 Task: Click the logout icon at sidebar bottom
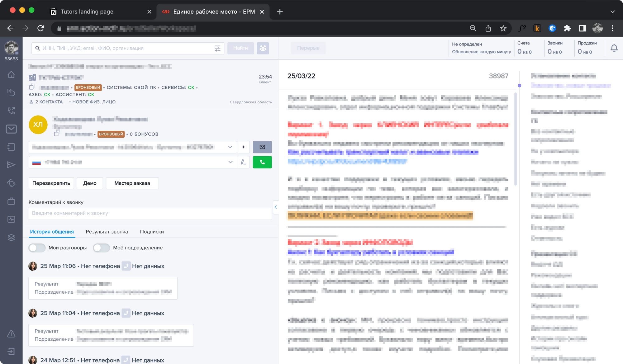[11, 351]
